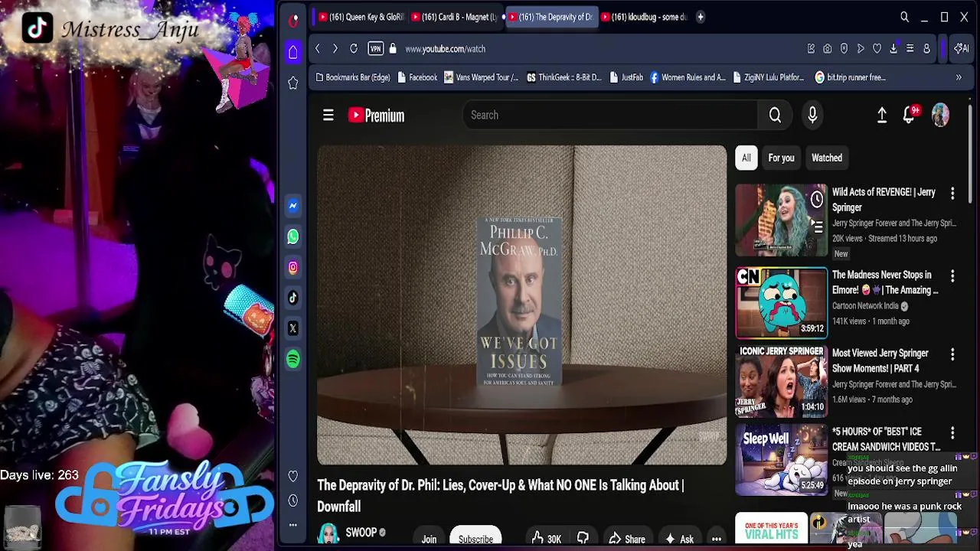Toggle the VPN badge in address bar

(x=375, y=49)
